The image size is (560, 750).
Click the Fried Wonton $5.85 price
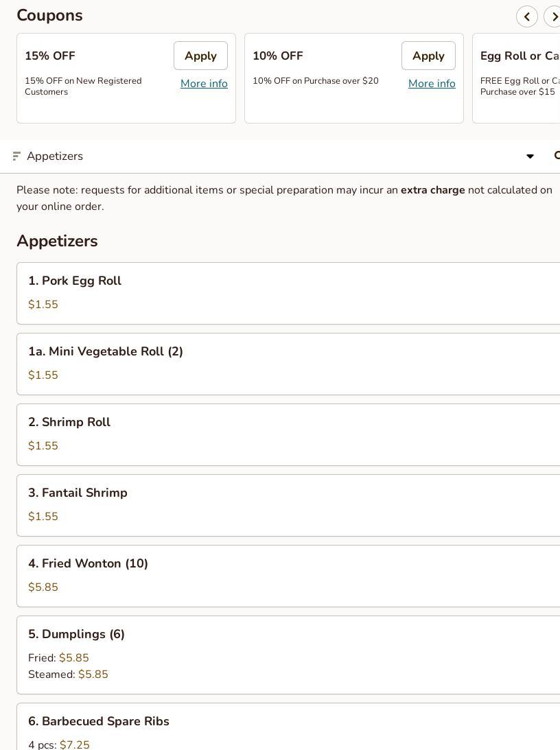click(x=43, y=587)
